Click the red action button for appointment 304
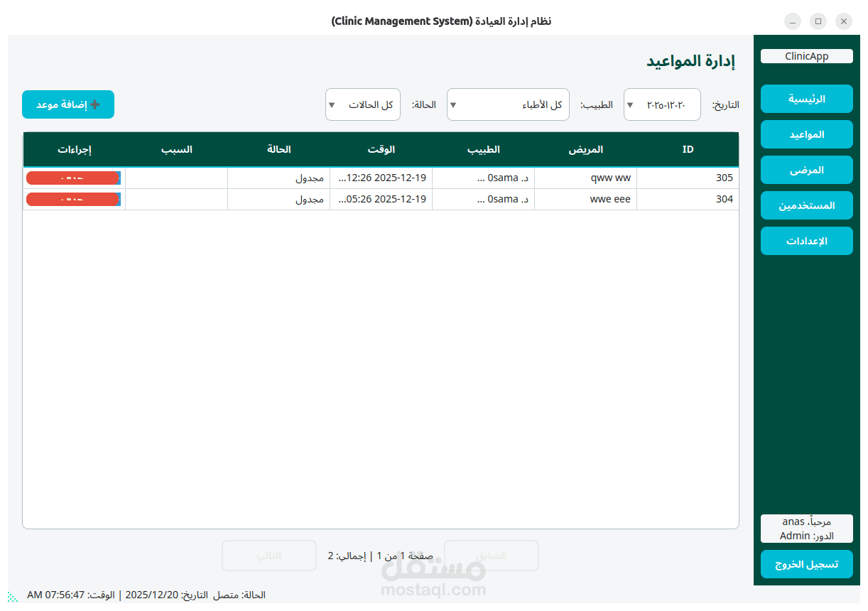The height and width of the screenshot is (611, 868). coord(73,200)
